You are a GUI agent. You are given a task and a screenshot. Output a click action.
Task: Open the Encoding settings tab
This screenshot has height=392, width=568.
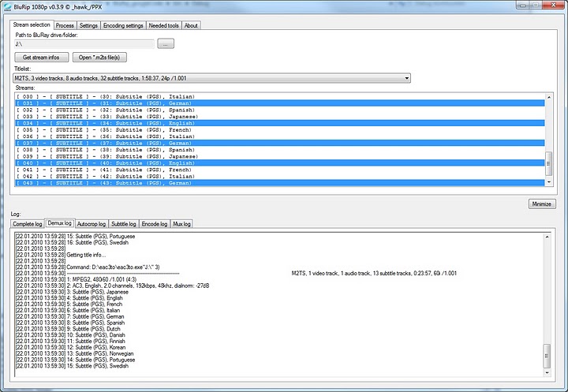pos(124,25)
